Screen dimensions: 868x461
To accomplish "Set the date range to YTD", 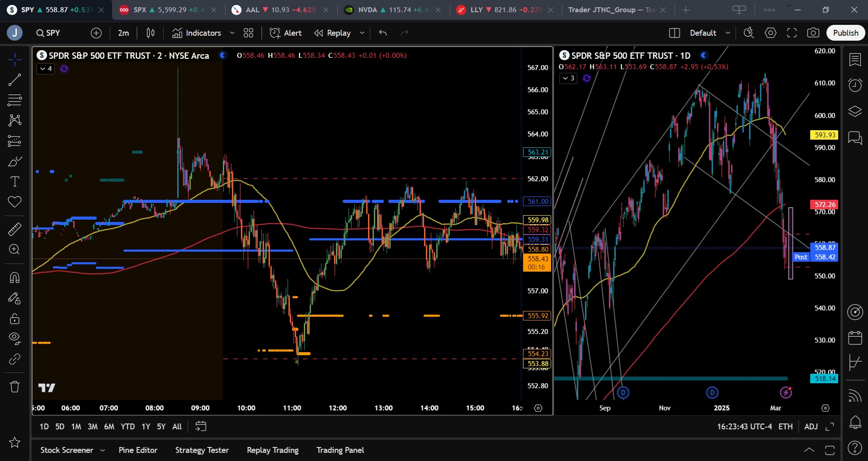I will 127,427.
